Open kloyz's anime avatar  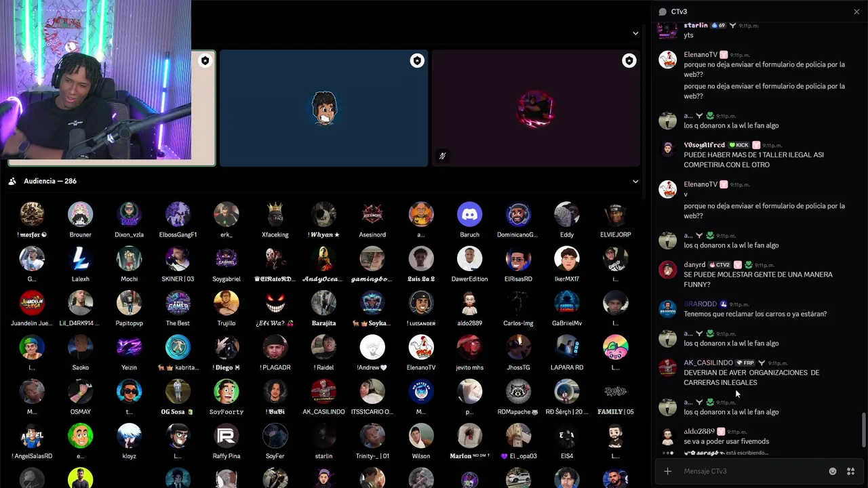click(x=129, y=436)
